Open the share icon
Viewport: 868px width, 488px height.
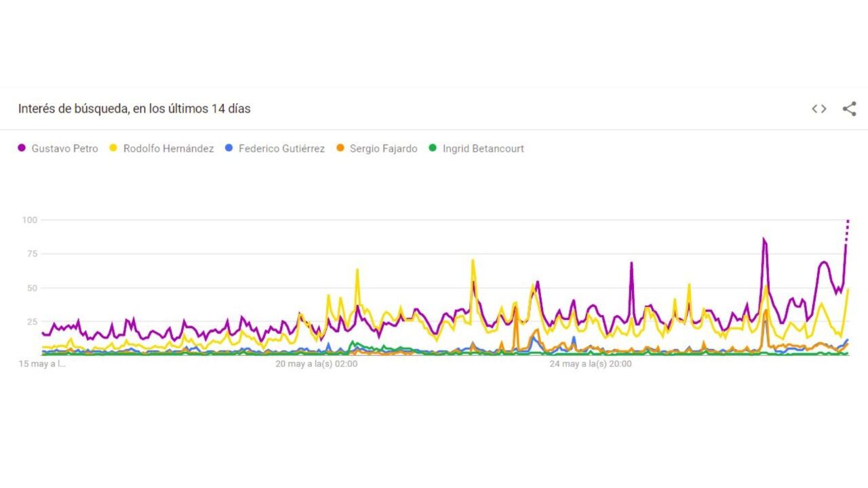(x=850, y=108)
